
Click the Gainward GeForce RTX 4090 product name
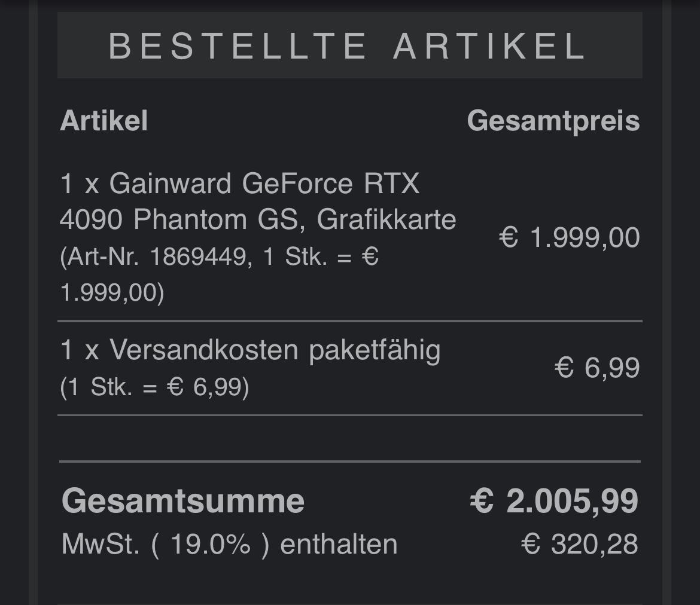tap(258, 201)
